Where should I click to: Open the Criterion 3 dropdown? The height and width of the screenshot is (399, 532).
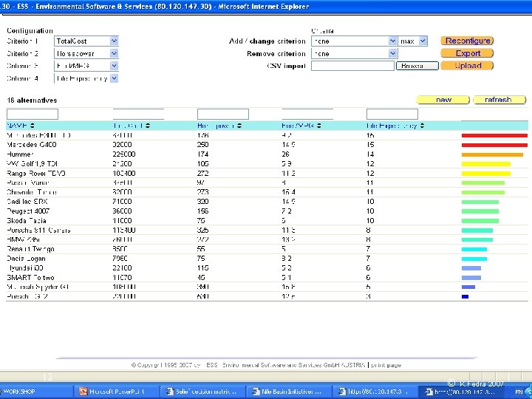(86, 66)
